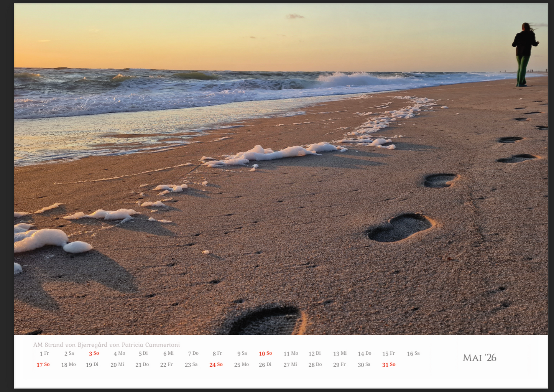This screenshot has width=554, height=392.
Task: Click the red Sunday 31 date
Action: (389, 365)
